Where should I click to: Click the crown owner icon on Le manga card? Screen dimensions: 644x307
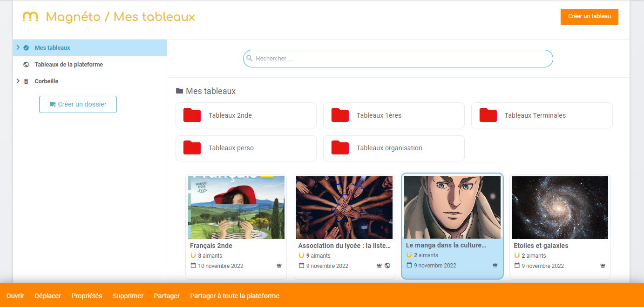pos(495,266)
